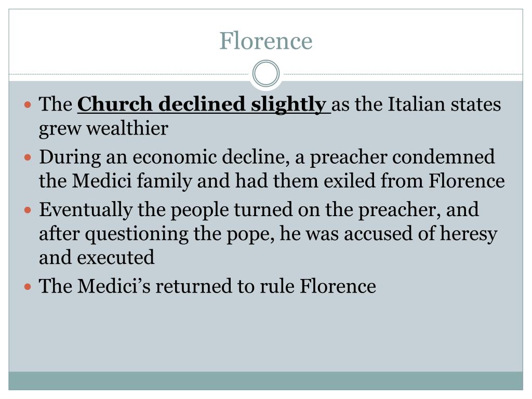Viewport: 532px width, 399px height.
Task: Click the empty gray area below the bullets
Action: click(x=265, y=334)
